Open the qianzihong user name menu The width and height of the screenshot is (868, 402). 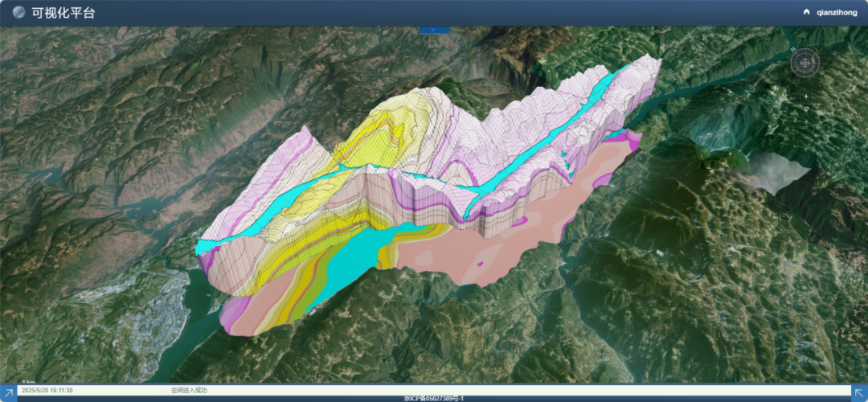pyautogui.click(x=836, y=13)
